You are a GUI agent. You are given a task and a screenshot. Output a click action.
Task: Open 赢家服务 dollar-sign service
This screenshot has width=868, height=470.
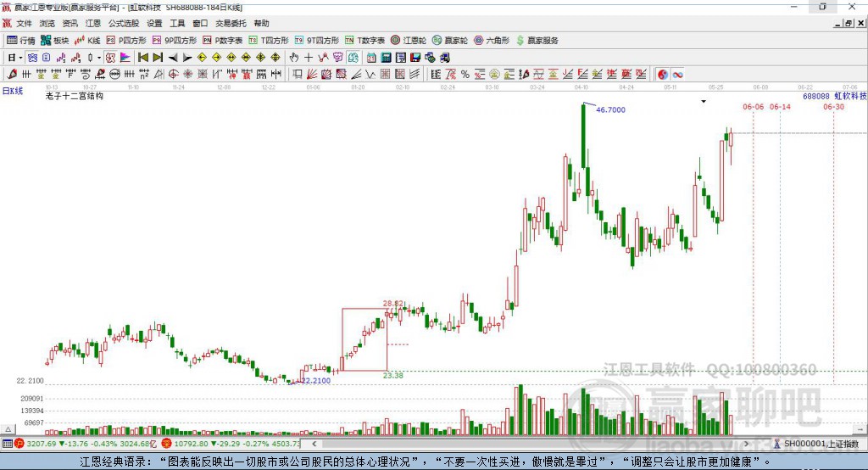point(537,41)
